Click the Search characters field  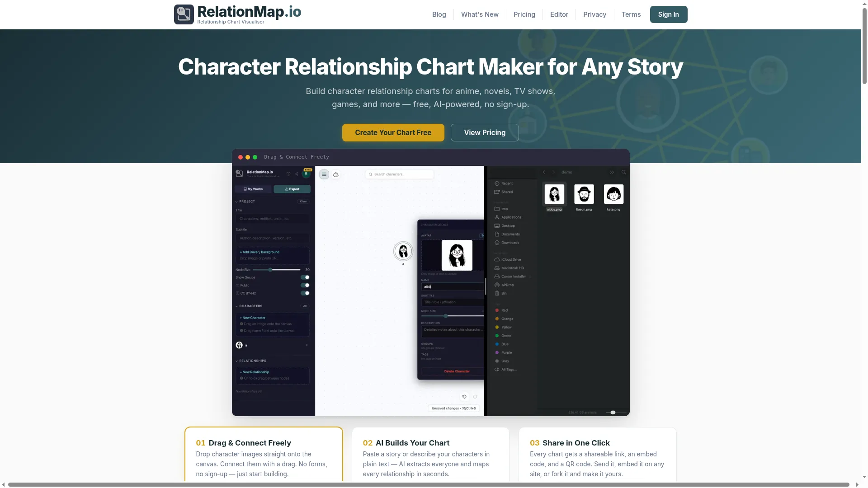(x=399, y=174)
